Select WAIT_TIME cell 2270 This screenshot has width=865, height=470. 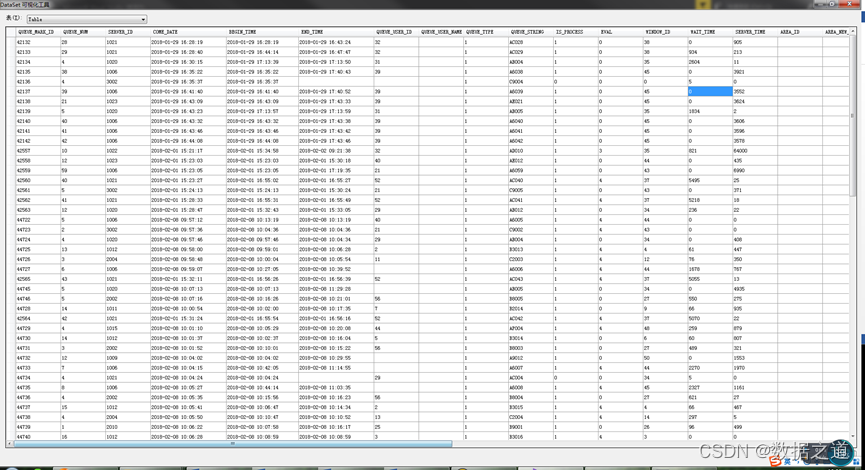(x=710, y=368)
